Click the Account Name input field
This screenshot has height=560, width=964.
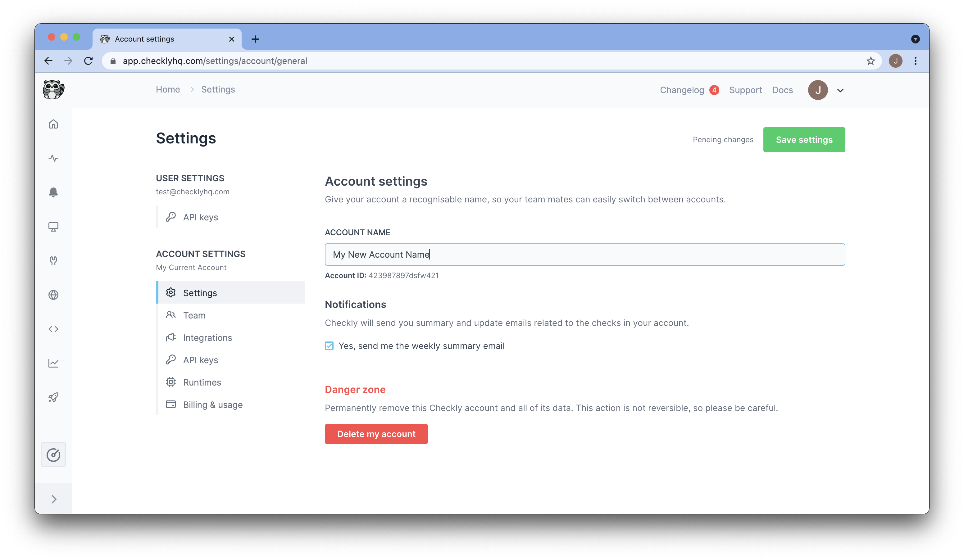click(x=584, y=255)
